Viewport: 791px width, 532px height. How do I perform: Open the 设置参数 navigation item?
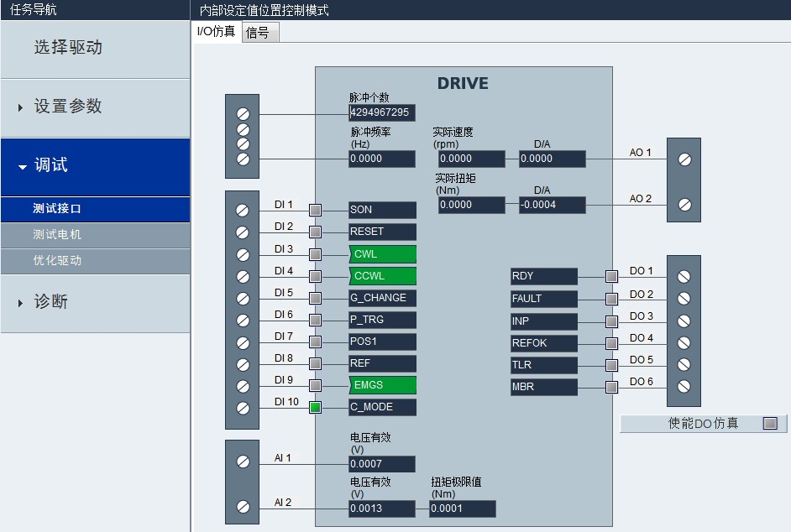(95, 107)
